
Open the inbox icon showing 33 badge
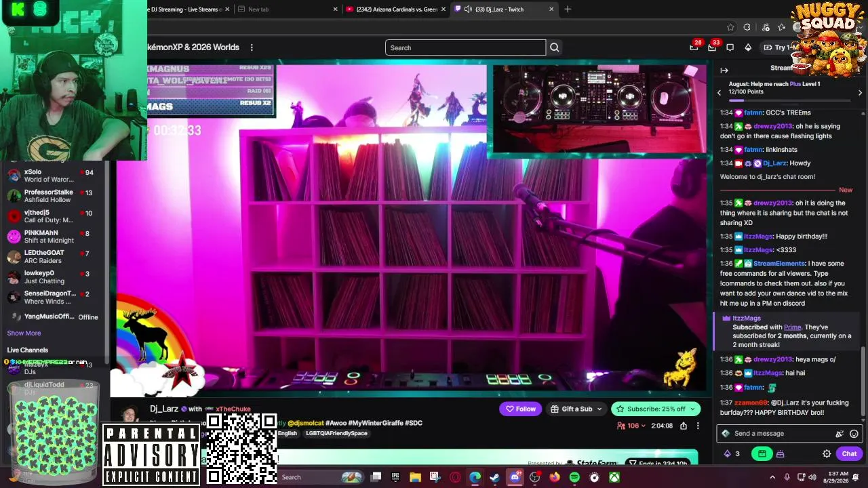(x=712, y=47)
